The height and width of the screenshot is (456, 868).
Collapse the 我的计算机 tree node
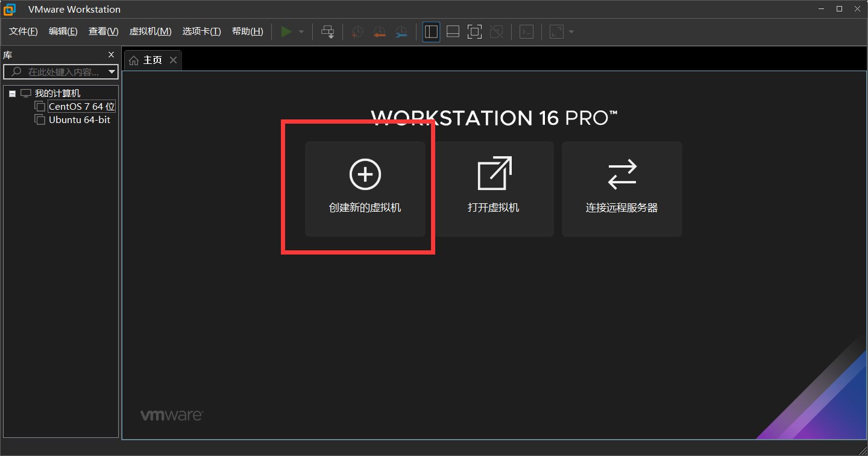(12, 93)
